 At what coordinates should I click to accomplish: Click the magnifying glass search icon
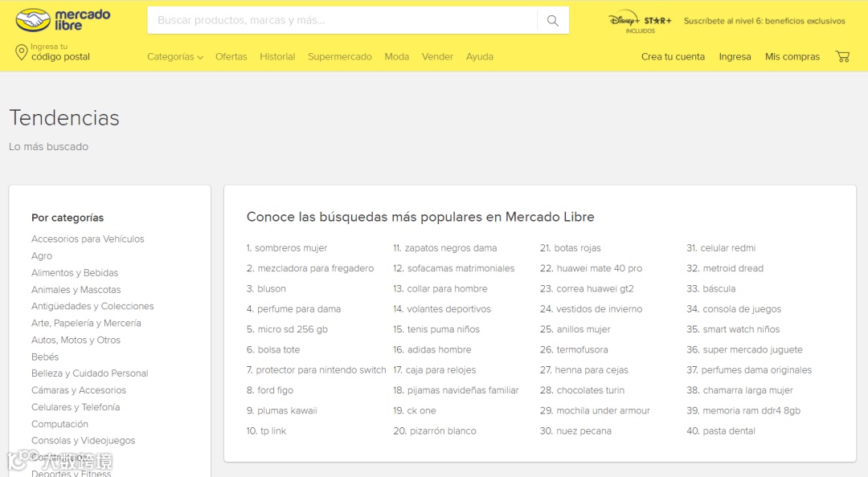click(x=552, y=20)
